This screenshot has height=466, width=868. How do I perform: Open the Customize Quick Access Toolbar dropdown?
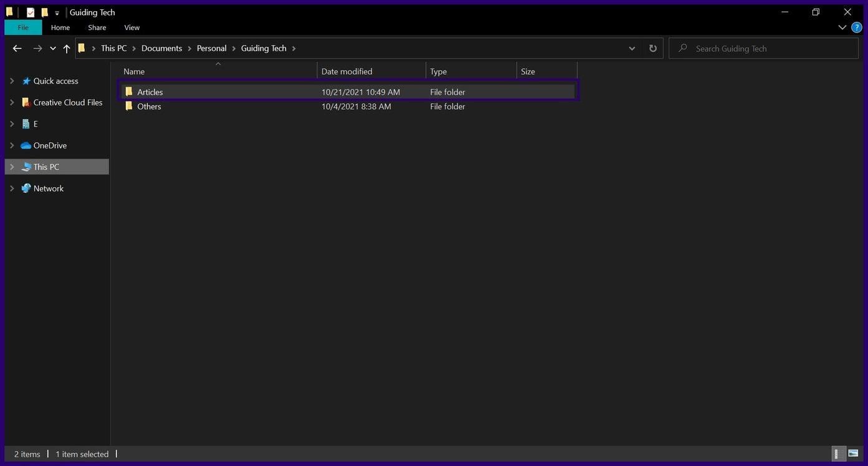pyautogui.click(x=57, y=13)
